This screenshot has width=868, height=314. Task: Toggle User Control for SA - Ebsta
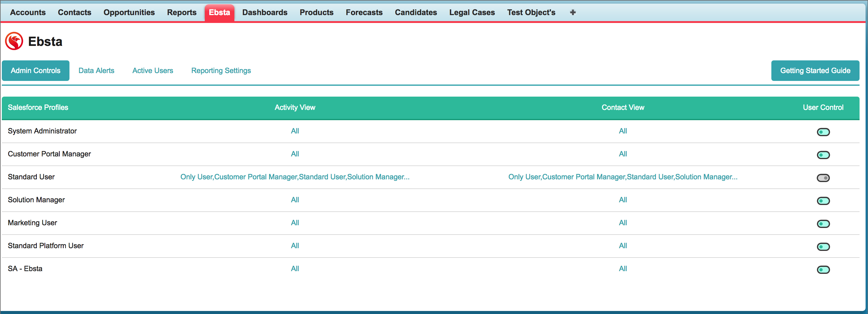click(823, 270)
